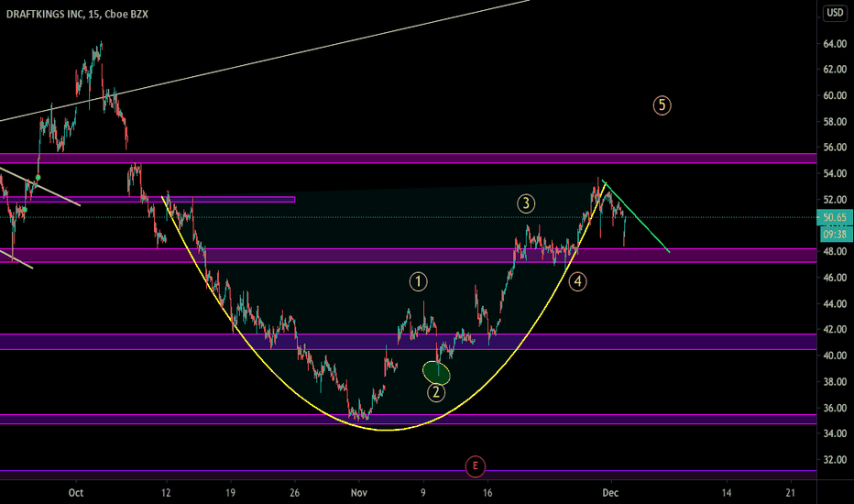This screenshot has width=854, height=504.
Task: Click the 38.00 price axis label
Action: coord(835,381)
